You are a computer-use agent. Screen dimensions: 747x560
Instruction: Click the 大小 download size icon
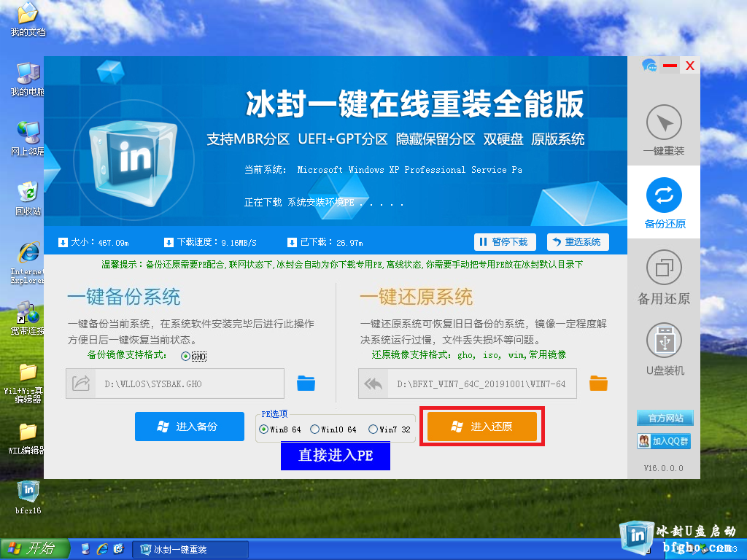pos(63,242)
